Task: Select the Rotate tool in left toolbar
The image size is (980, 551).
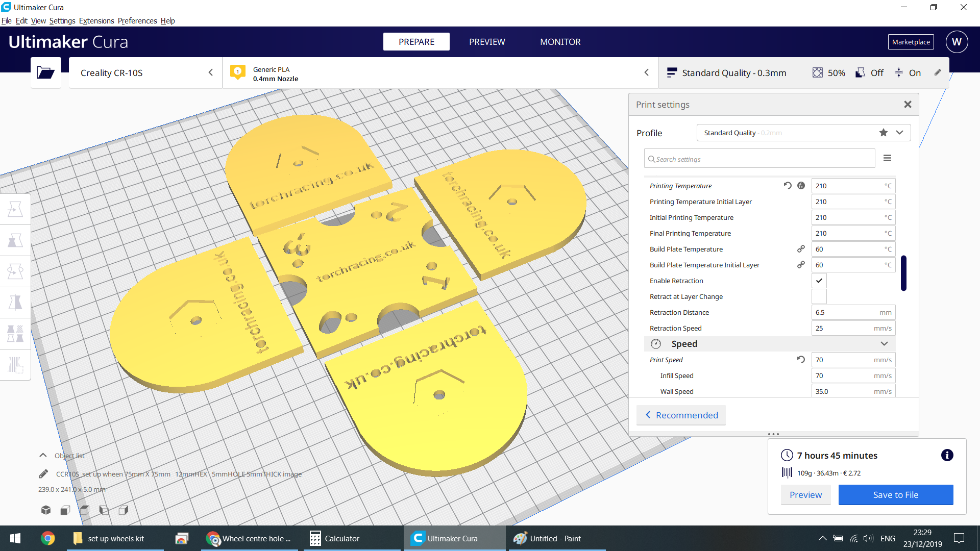Action: click(x=15, y=271)
